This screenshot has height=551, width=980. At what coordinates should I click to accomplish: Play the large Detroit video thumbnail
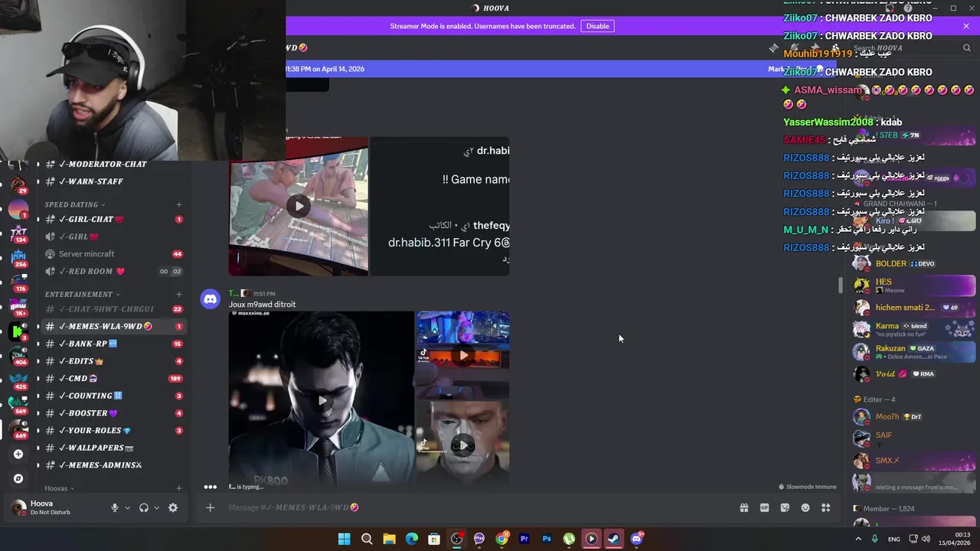tap(322, 400)
